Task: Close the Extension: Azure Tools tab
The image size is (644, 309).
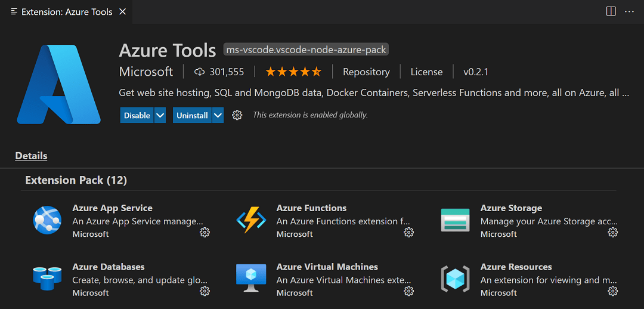Action: tap(122, 12)
